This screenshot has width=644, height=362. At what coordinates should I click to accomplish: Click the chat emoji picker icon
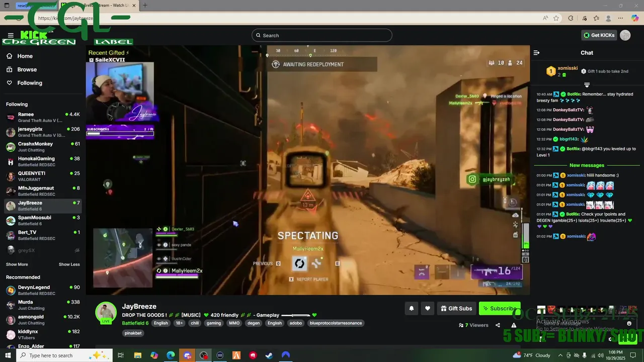coord(629,324)
